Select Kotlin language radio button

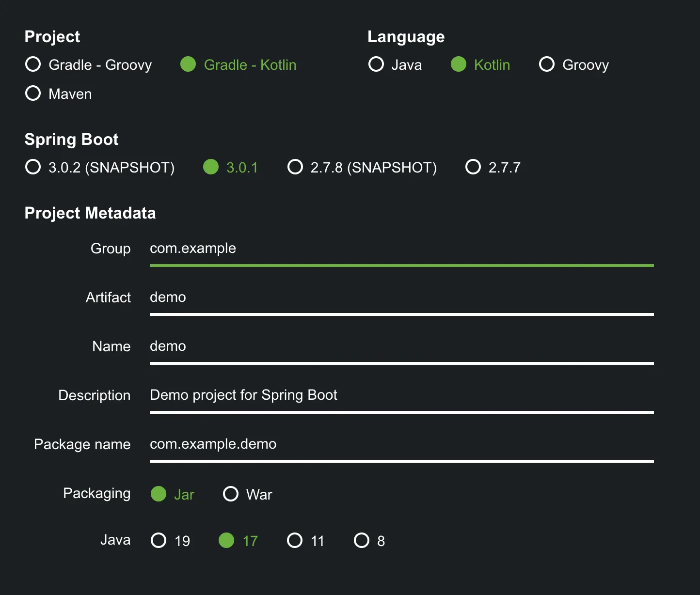[x=459, y=64]
